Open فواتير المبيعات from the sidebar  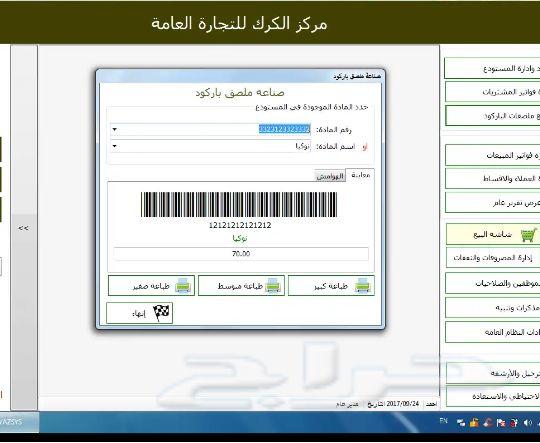pyautogui.click(x=492, y=156)
